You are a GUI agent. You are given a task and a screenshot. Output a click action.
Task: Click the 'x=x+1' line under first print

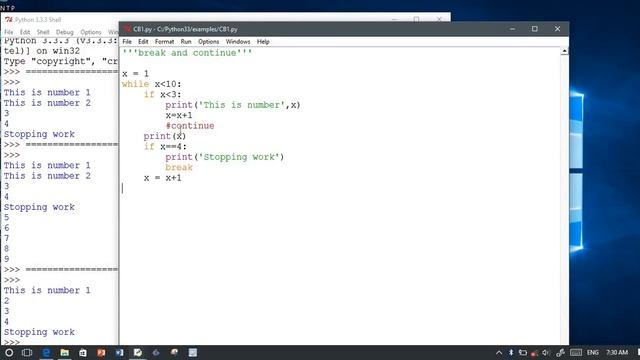pyautogui.click(x=179, y=116)
